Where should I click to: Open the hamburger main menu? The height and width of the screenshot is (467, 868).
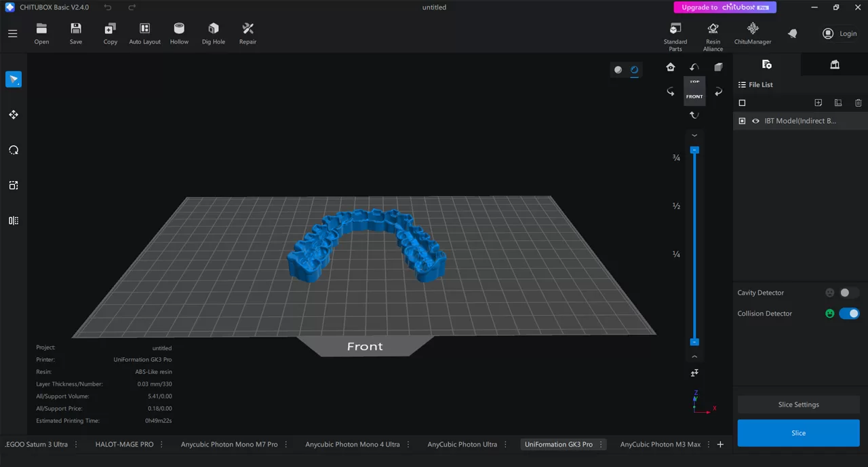[13, 33]
